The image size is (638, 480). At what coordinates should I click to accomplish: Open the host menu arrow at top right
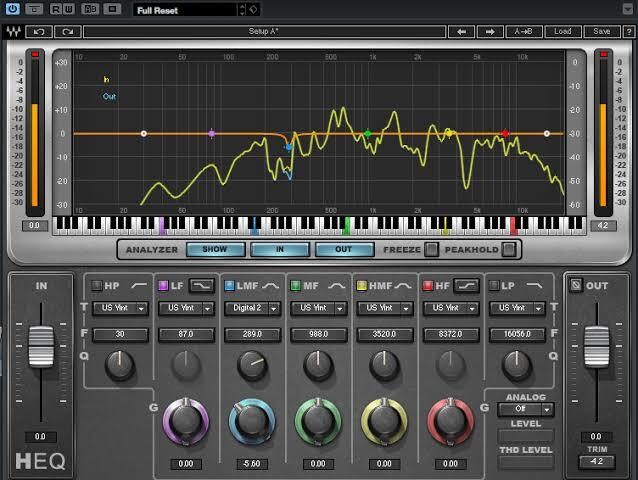(627, 9)
